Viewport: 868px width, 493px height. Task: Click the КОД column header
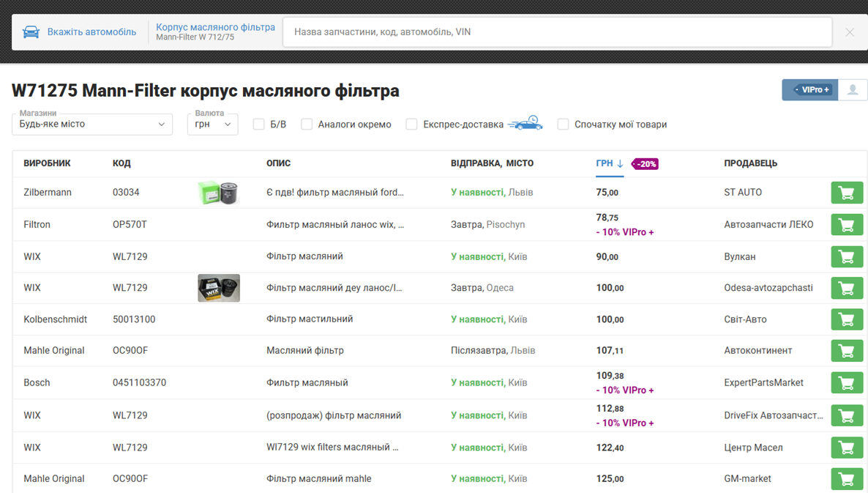pyautogui.click(x=121, y=163)
